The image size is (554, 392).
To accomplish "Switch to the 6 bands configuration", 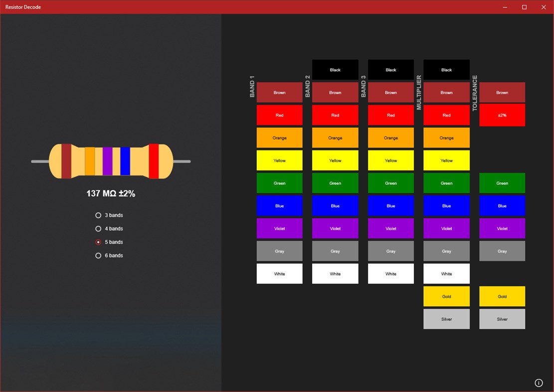I will [x=98, y=255].
